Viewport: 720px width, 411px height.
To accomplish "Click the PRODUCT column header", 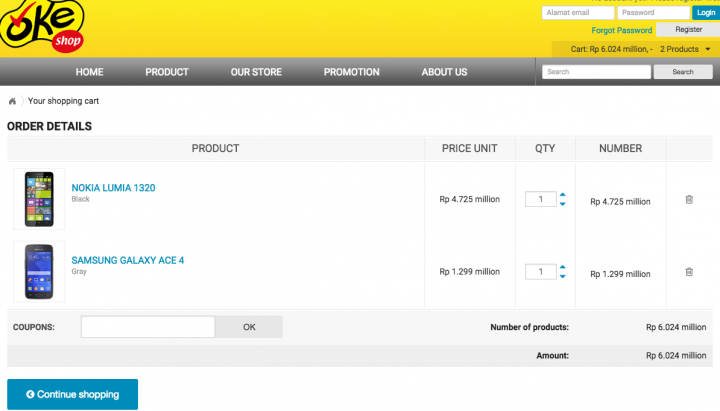I will point(215,148).
